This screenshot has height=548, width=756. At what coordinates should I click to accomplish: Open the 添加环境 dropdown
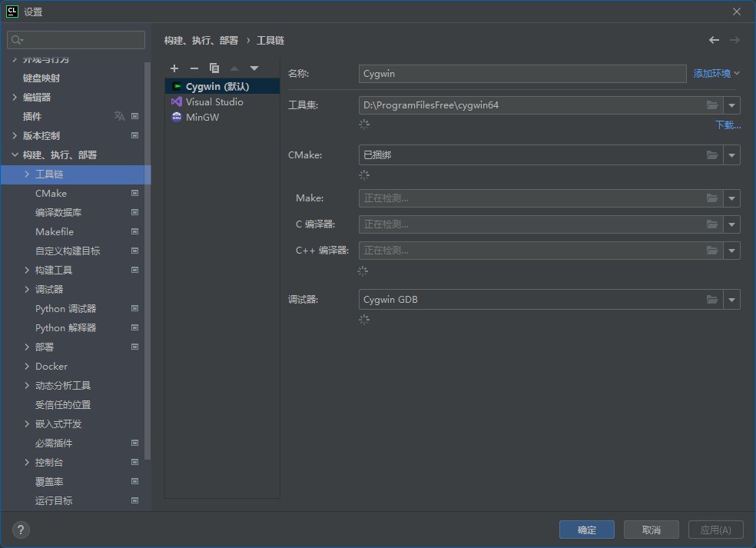717,73
